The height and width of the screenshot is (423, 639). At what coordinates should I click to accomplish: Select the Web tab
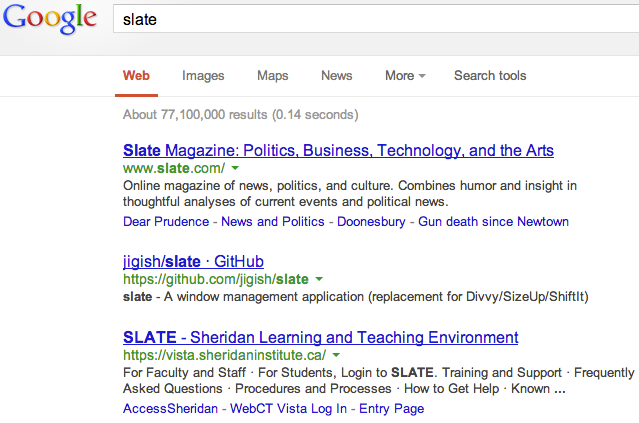(136, 76)
